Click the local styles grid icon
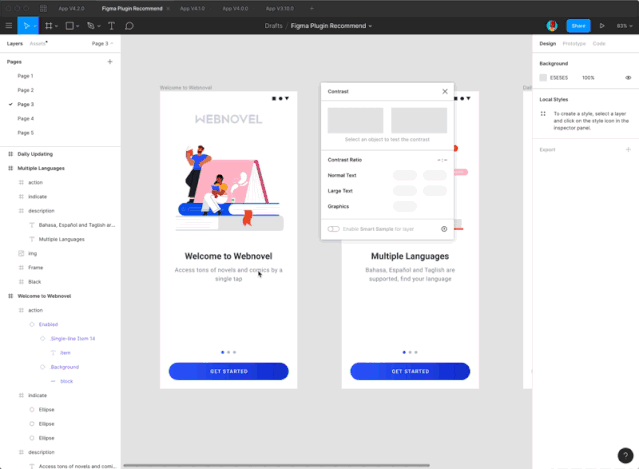Screen dimensions: 639x469 tap(543, 114)
